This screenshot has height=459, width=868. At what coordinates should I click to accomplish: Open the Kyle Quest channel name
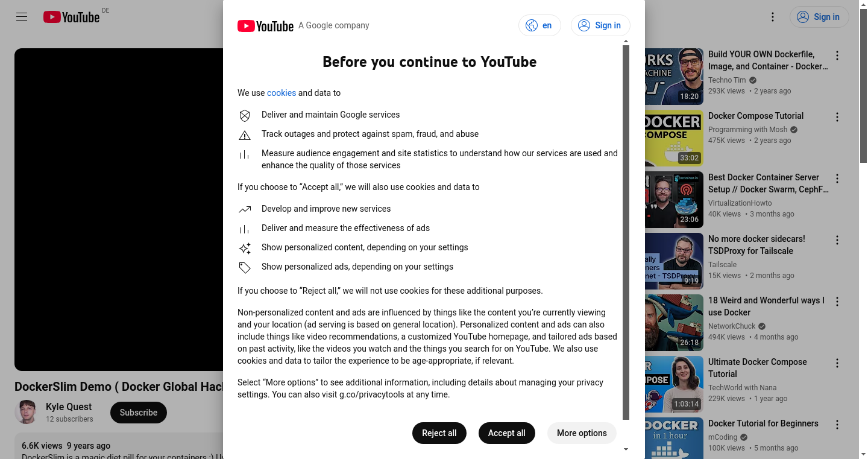pos(69,407)
